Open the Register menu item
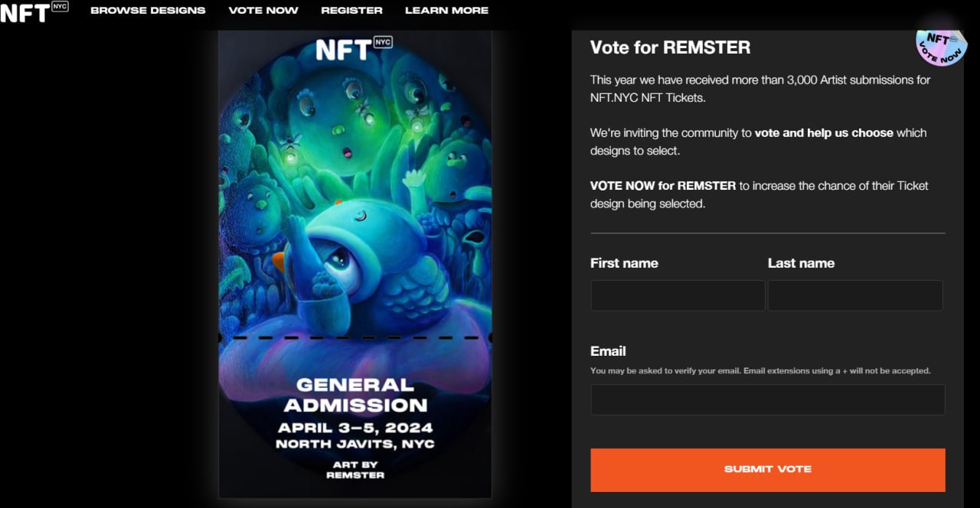 351,11
